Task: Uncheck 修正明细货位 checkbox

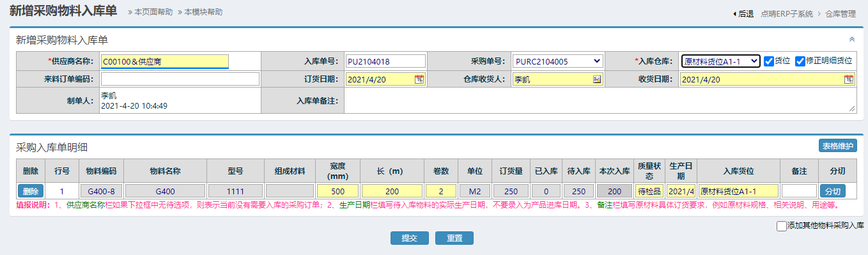Action: (800, 61)
